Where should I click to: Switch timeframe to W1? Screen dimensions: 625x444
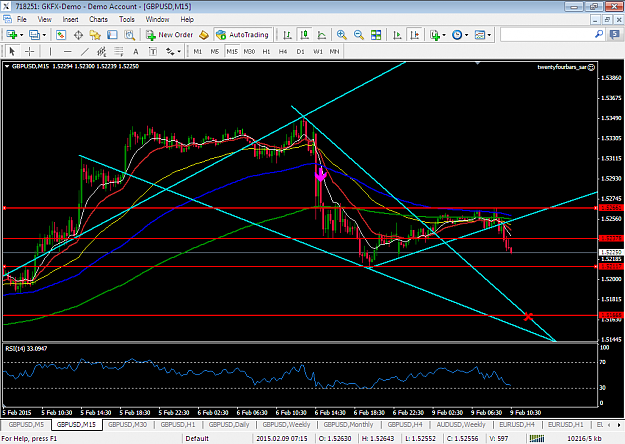[x=318, y=51]
